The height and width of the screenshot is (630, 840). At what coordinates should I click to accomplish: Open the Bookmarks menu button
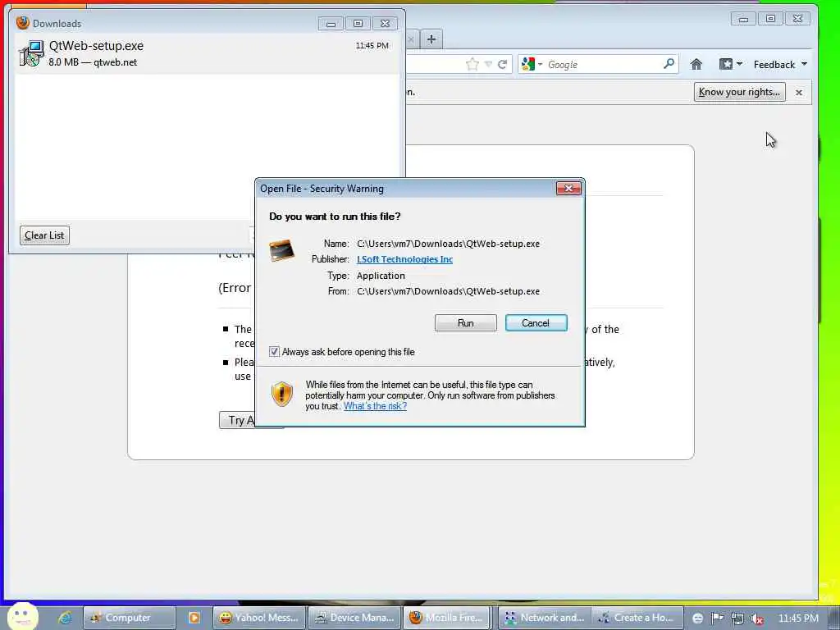pos(731,64)
